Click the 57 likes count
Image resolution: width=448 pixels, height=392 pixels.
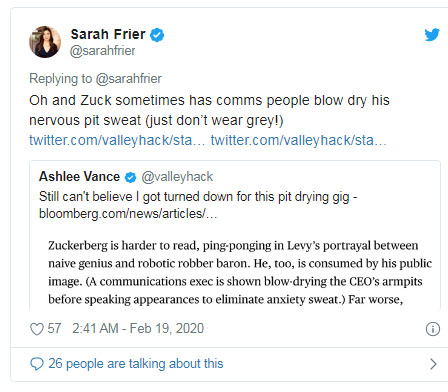(54, 329)
